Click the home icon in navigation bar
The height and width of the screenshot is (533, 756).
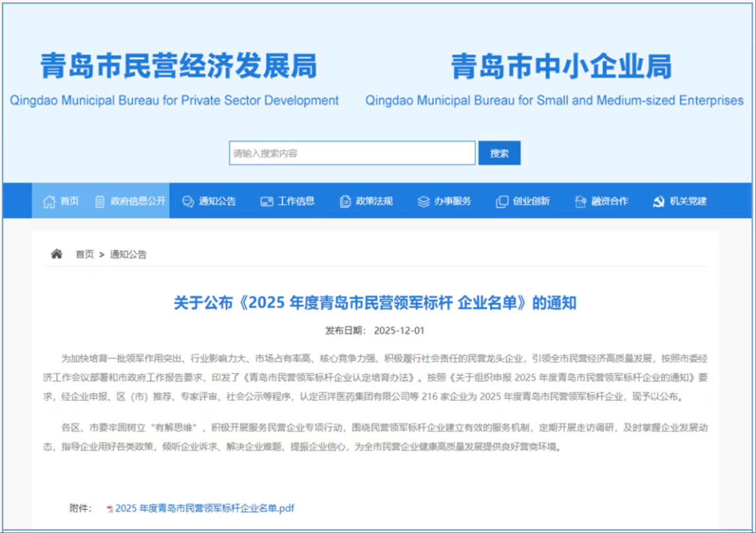pos(49,202)
